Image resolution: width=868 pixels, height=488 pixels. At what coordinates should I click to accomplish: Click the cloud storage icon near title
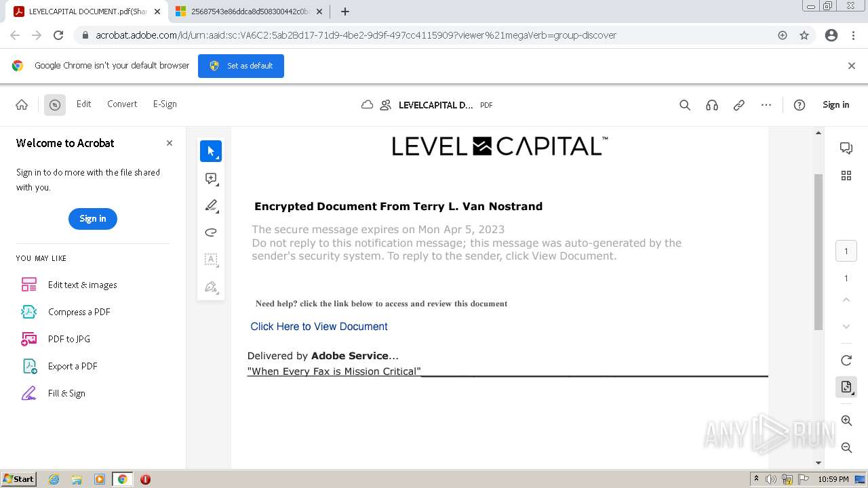coord(367,105)
